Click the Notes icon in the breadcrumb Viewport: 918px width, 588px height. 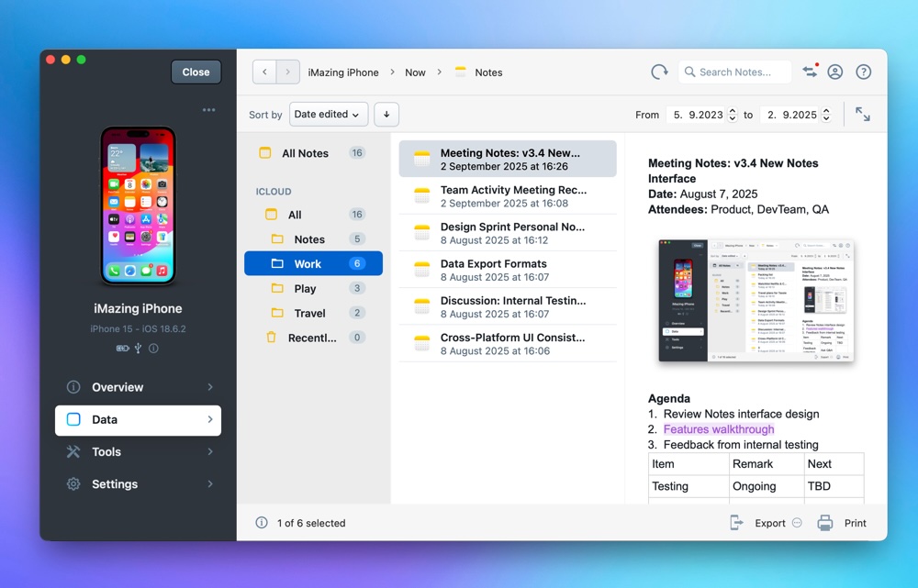coord(461,72)
